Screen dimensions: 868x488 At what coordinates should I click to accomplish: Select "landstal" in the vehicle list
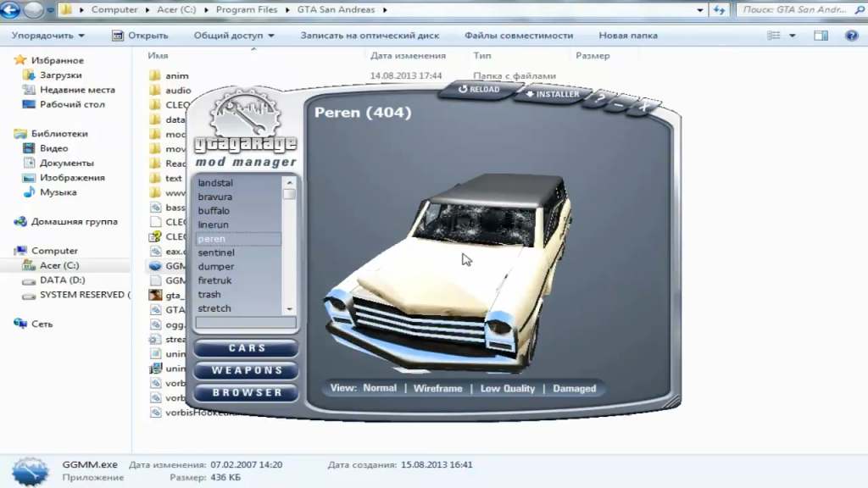[x=238, y=183]
